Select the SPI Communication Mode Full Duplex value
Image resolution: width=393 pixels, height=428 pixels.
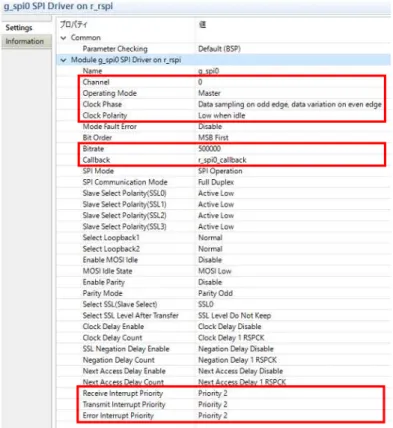click(x=216, y=182)
